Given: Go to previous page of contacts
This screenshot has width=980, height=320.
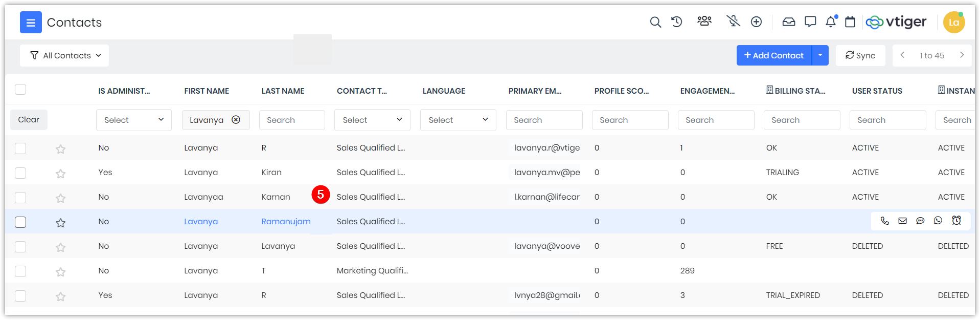Looking at the screenshot, I should point(902,55).
